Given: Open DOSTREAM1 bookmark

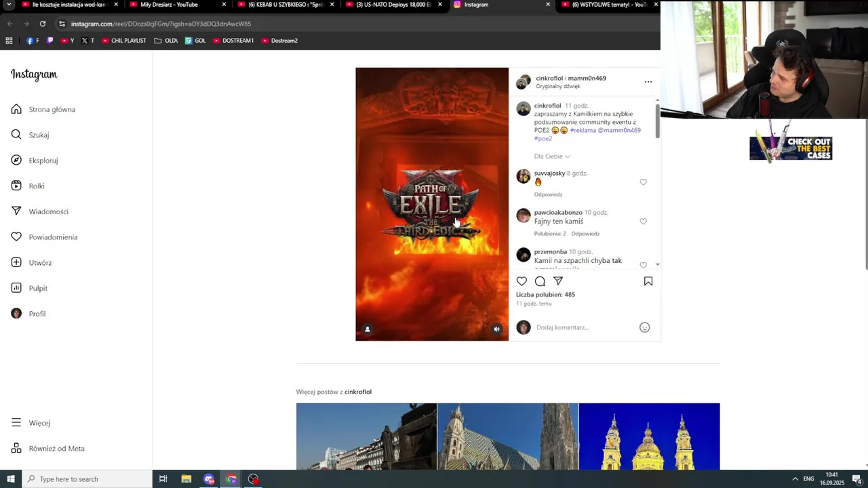Looking at the screenshot, I should click(x=233, y=41).
